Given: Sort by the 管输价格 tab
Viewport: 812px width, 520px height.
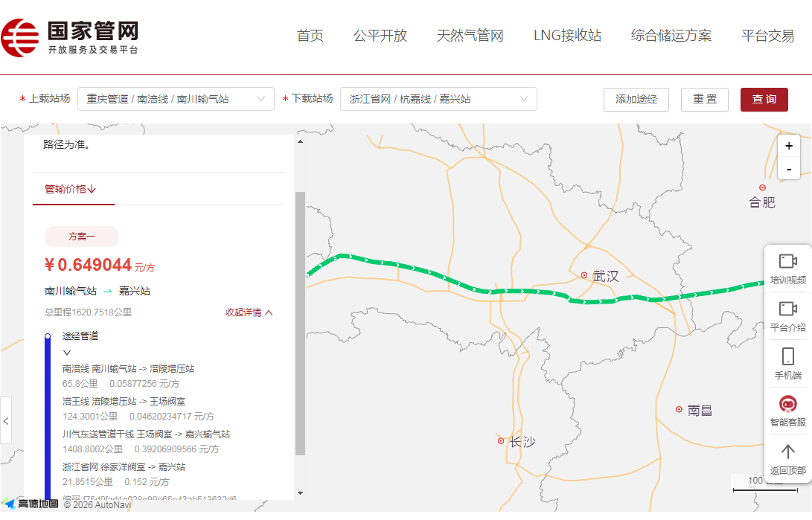Looking at the screenshot, I should pyautogui.click(x=71, y=189).
